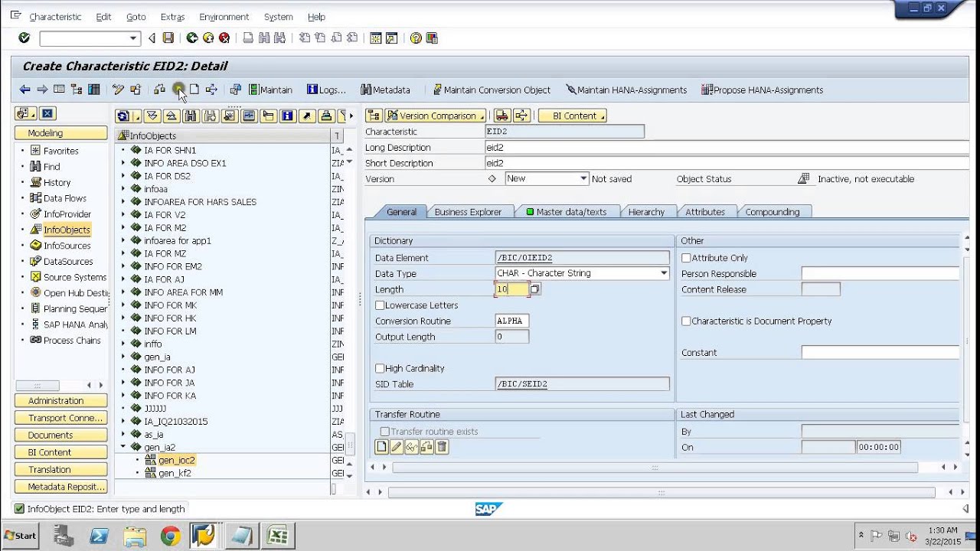Toggle the Lowercase Letters checkbox

[x=380, y=305]
